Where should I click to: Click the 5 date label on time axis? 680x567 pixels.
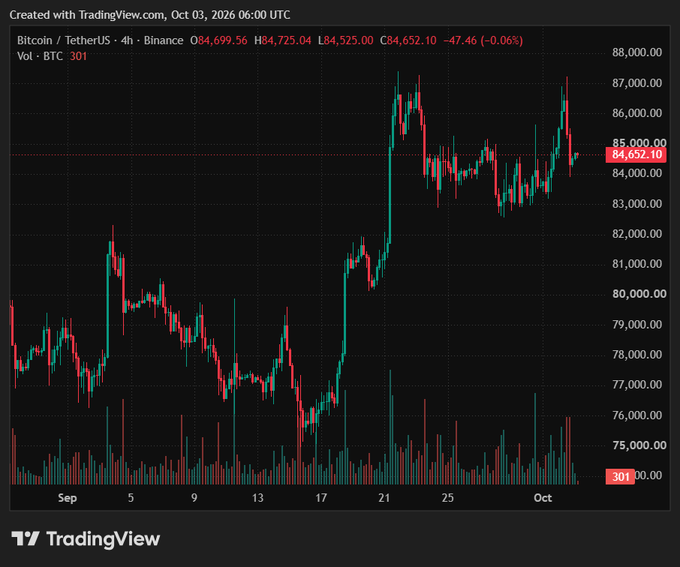pos(131,498)
